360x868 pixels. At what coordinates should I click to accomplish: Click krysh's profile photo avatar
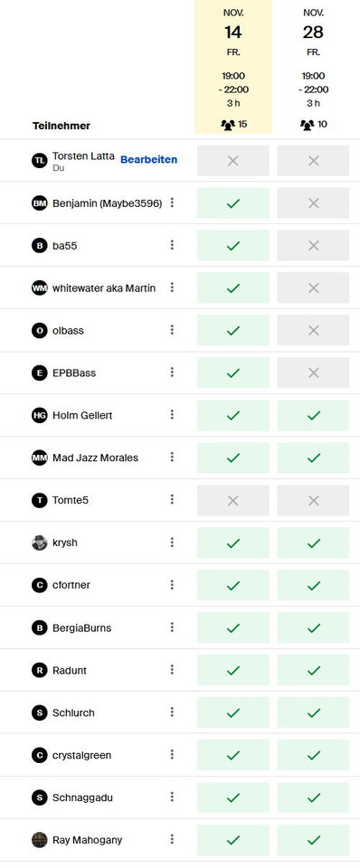click(x=39, y=542)
